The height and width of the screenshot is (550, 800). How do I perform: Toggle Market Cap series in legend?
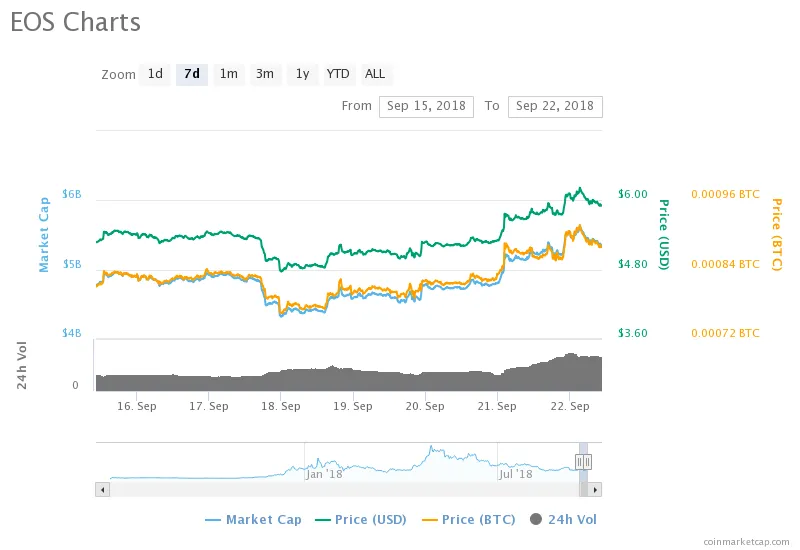coord(253,520)
